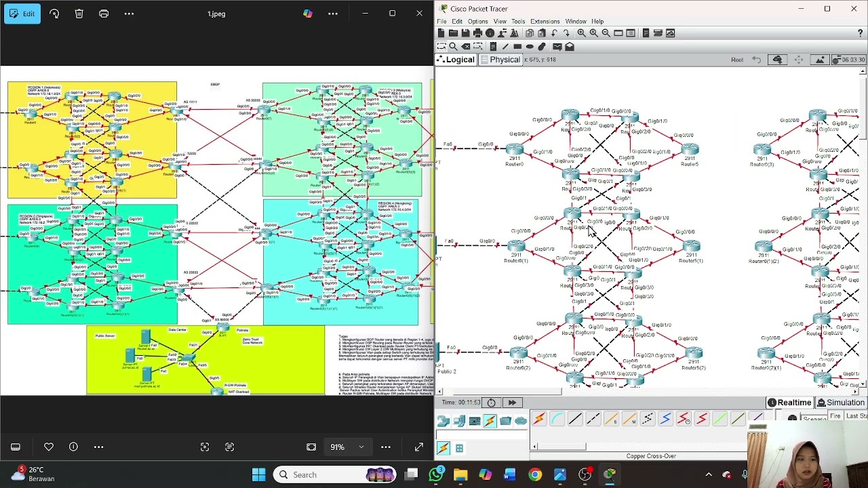Click the Zoom In magnifier
The width and height of the screenshot is (868, 488).
click(581, 33)
